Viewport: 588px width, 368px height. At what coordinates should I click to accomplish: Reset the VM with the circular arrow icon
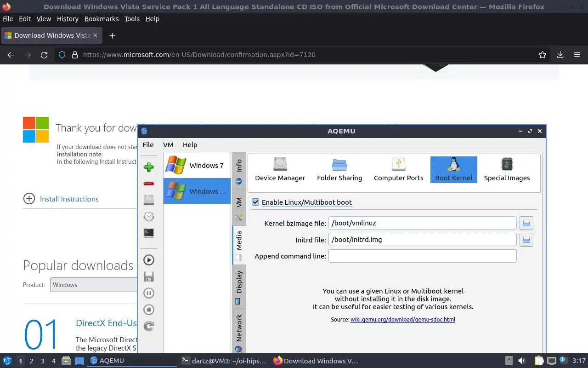[x=148, y=326]
